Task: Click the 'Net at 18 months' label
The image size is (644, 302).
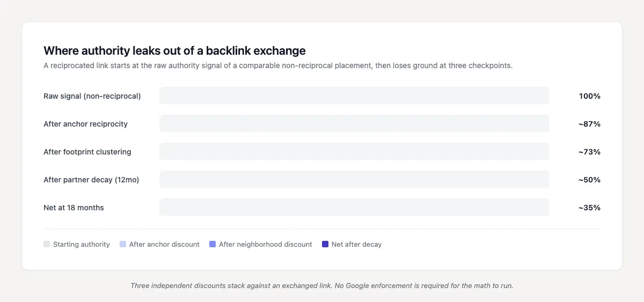Action: (x=74, y=208)
